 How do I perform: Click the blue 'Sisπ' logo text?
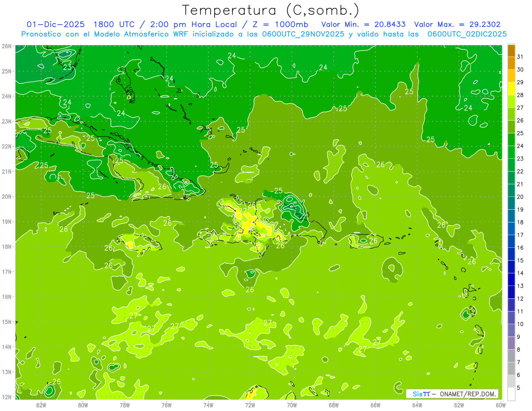421,394
